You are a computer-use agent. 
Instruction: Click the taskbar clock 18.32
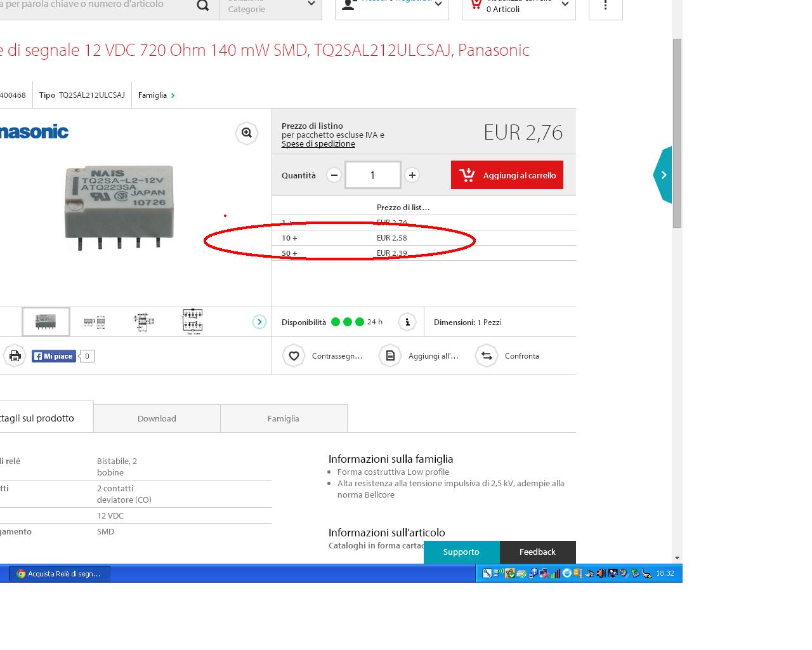665,573
